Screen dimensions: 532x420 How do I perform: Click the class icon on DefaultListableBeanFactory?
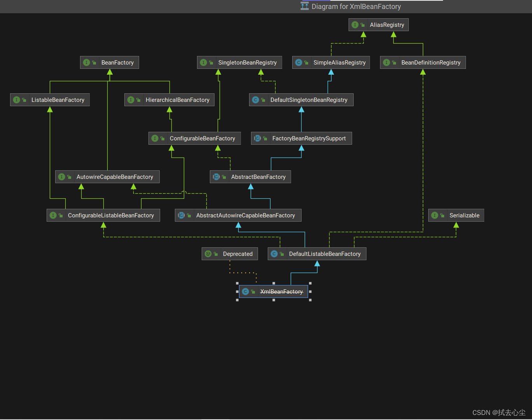(274, 254)
